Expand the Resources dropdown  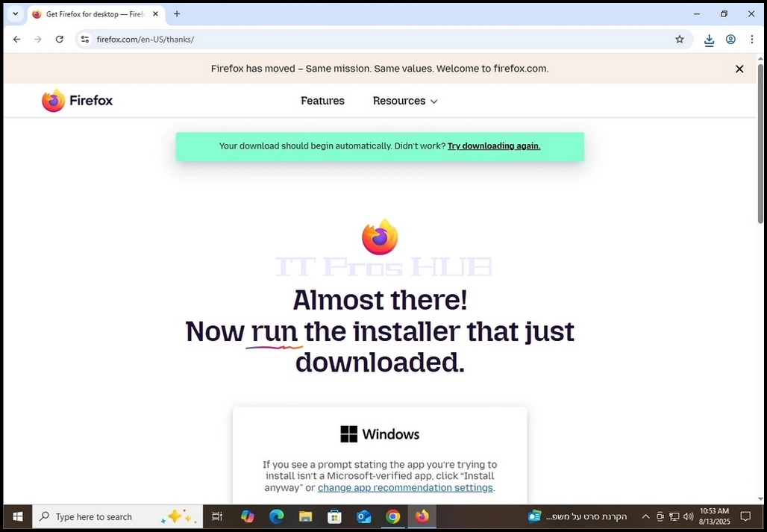[405, 101]
